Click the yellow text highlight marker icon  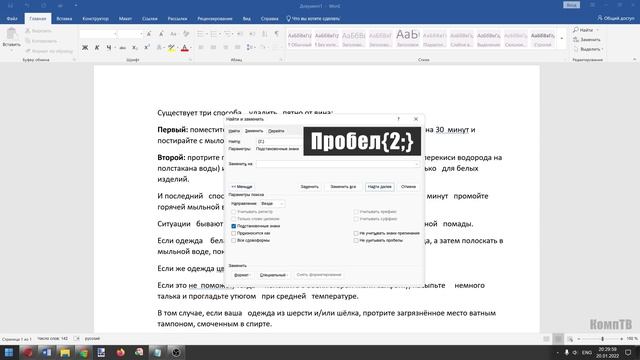[x=171, y=48]
